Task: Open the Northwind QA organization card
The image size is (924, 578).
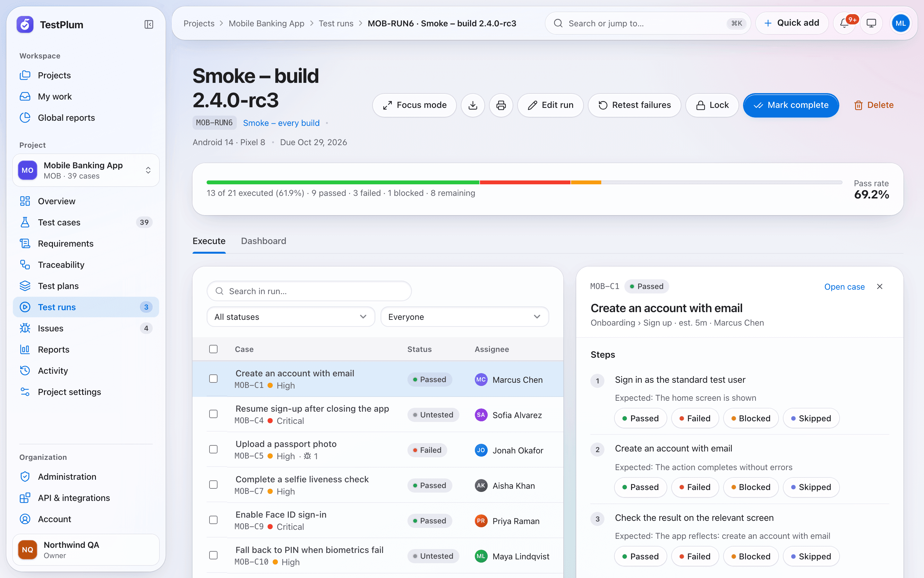Action: tap(86, 550)
